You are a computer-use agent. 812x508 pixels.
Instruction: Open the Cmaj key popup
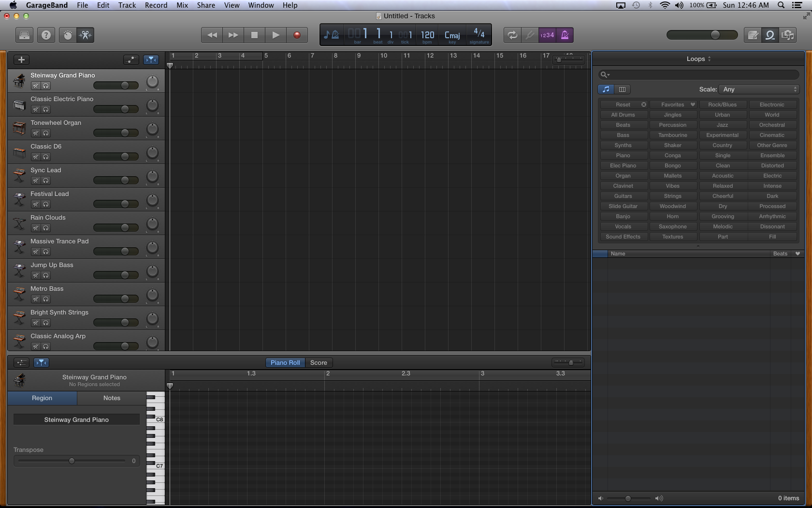(452, 35)
